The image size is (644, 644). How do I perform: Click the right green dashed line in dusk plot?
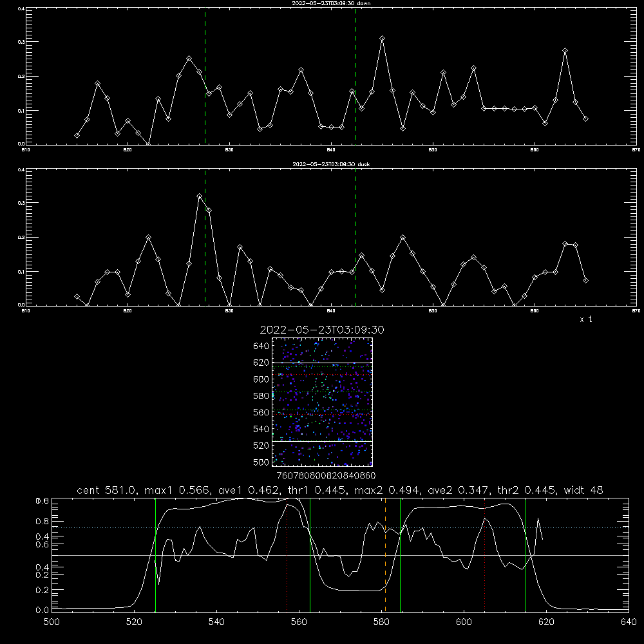355,238
